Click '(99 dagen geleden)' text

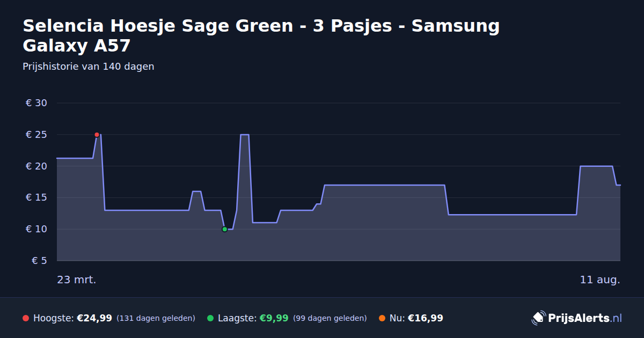(330, 318)
